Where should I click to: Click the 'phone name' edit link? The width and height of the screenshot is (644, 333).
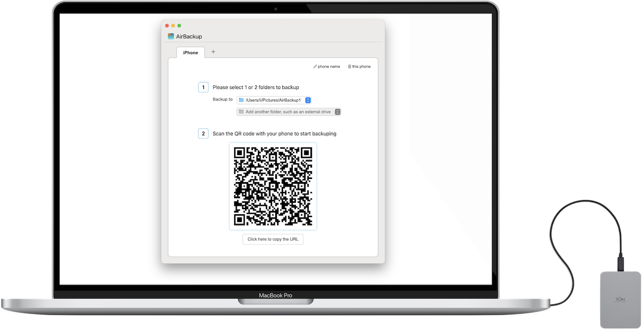[329, 67]
